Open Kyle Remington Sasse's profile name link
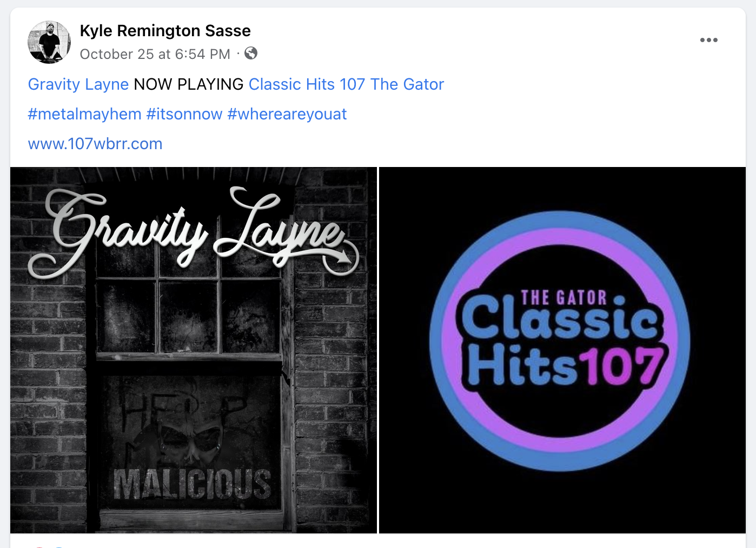The height and width of the screenshot is (548, 756). coord(165,31)
